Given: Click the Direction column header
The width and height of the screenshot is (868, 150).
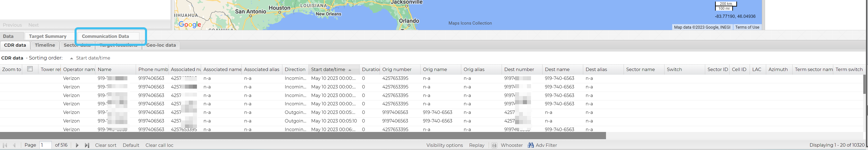Looking at the screenshot, I should tap(295, 70).
